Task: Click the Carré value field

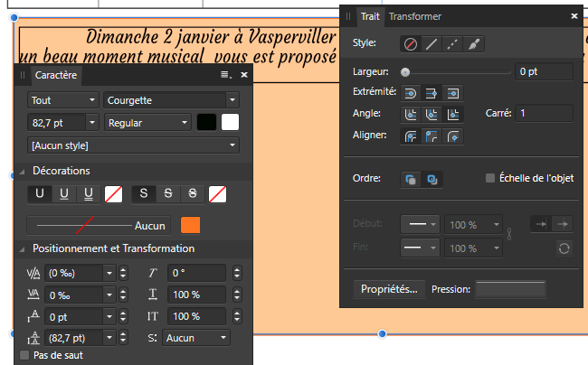Action: tap(544, 113)
